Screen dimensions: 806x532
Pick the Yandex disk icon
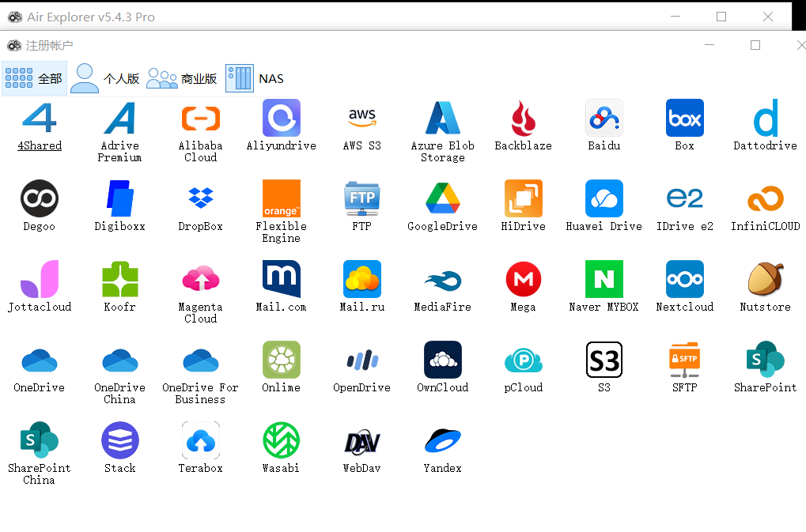442,441
